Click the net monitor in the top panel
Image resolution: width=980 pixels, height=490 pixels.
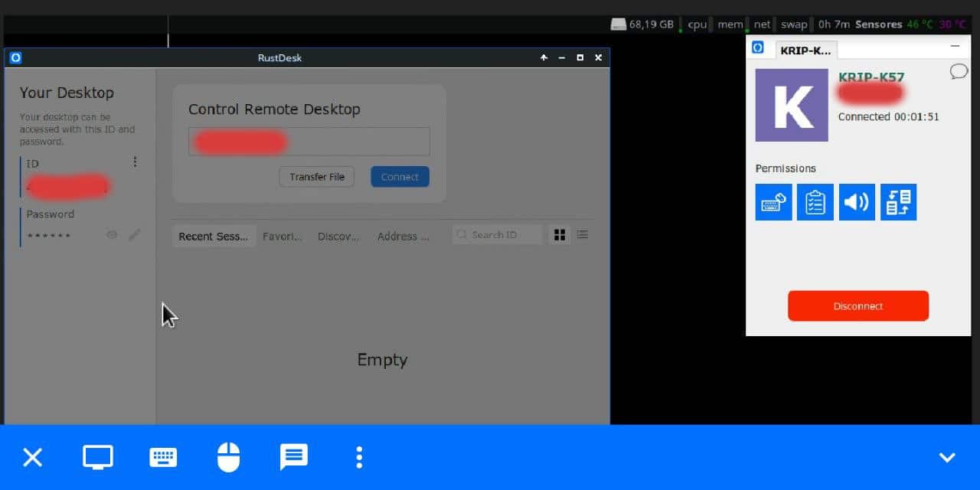coord(761,24)
